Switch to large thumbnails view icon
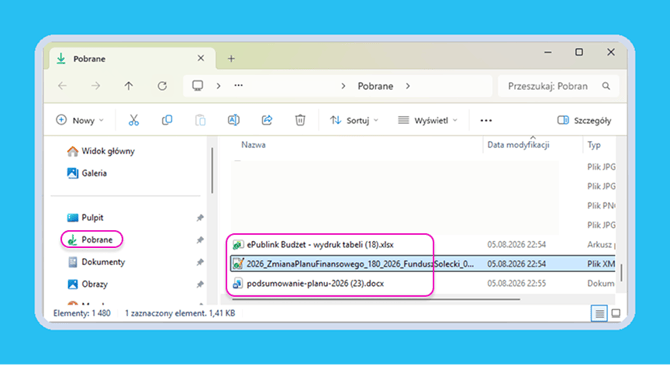The image size is (670, 365). [616, 314]
